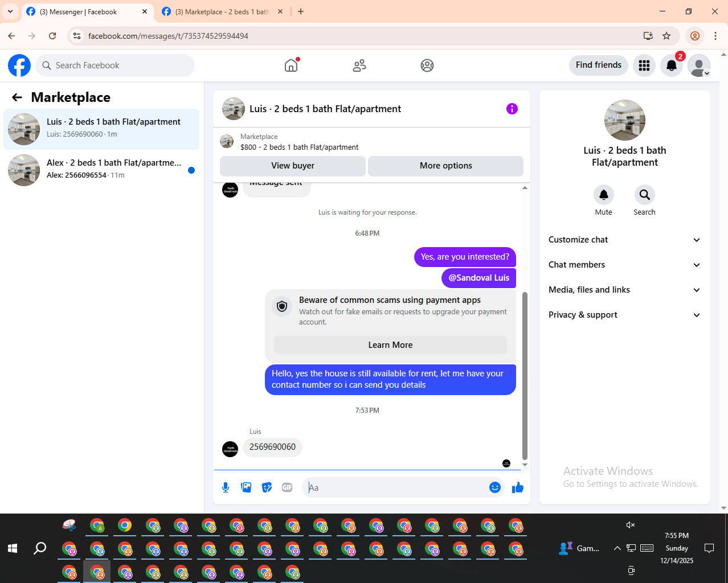728x583 pixels.
Task: Open the Luis conversation in list
Action: tap(101, 129)
